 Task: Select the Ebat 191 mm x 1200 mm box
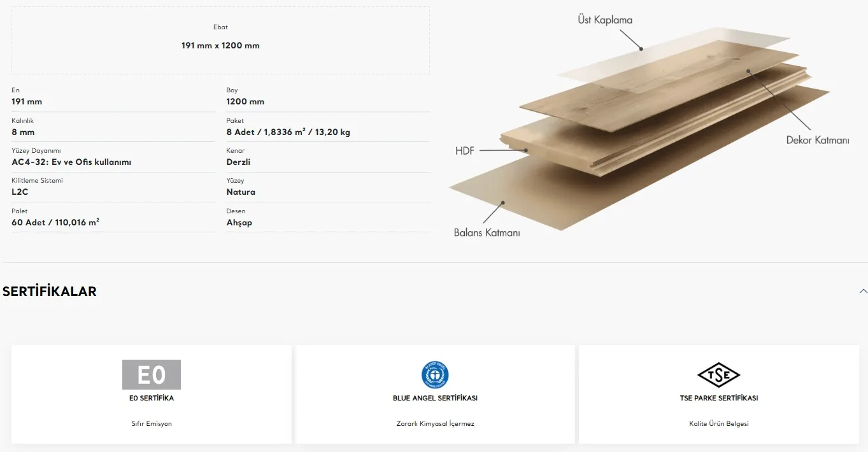pos(220,40)
